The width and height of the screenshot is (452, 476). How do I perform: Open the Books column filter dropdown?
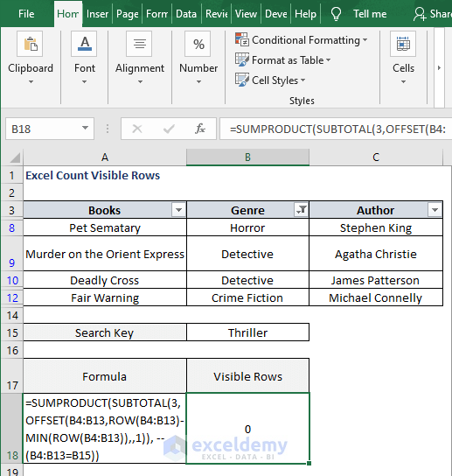pos(178,210)
